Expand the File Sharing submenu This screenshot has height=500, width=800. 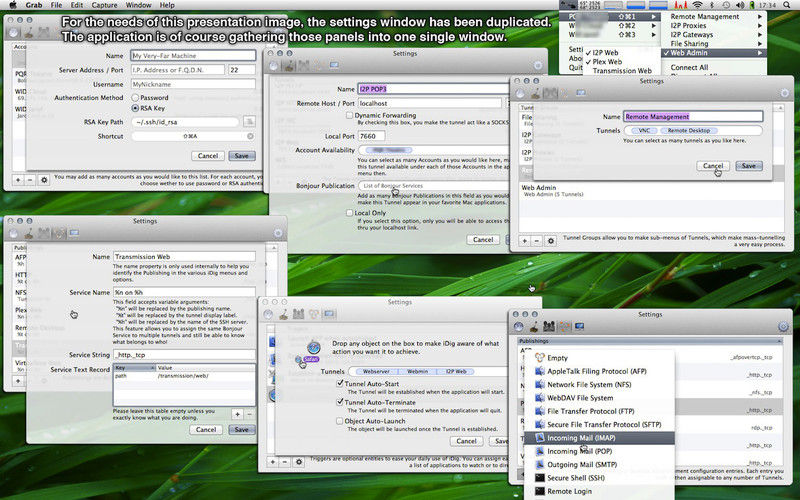[x=714, y=44]
